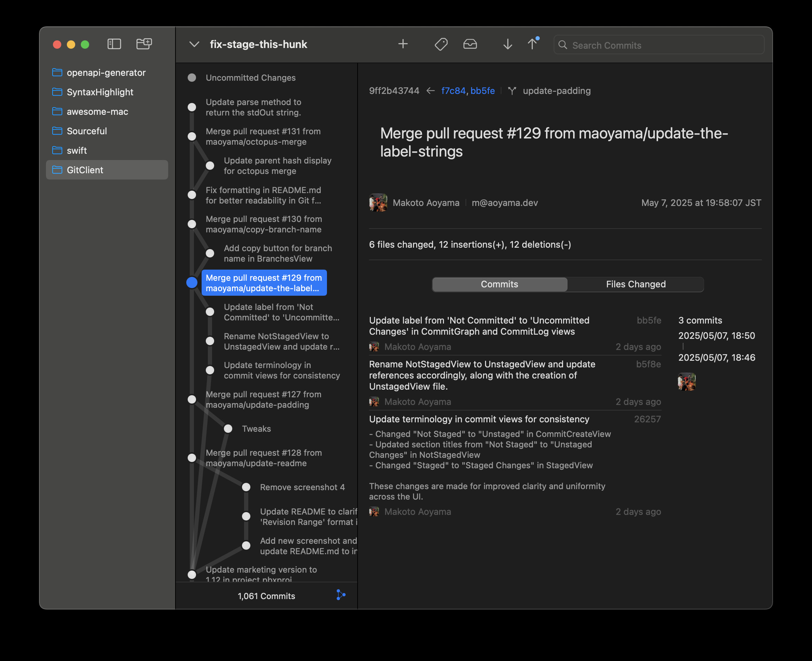The width and height of the screenshot is (812, 661).
Task: Select the openapi-generator repository
Action: point(106,72)
